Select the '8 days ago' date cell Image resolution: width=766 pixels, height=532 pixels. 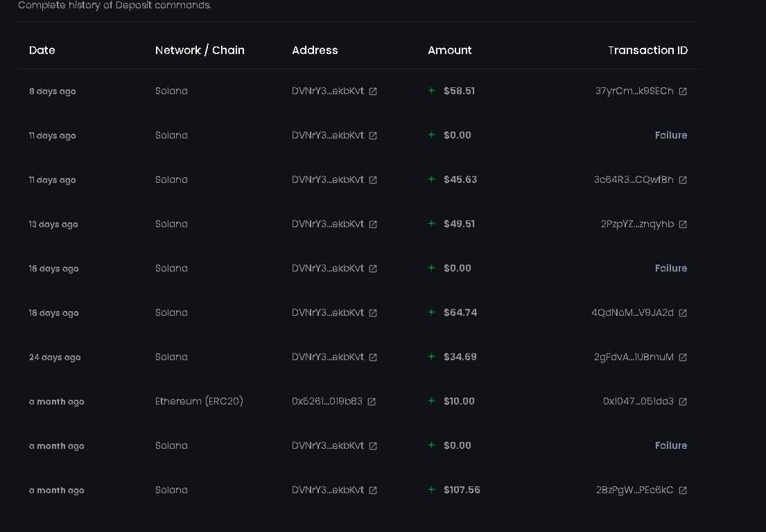click(52, 91)
